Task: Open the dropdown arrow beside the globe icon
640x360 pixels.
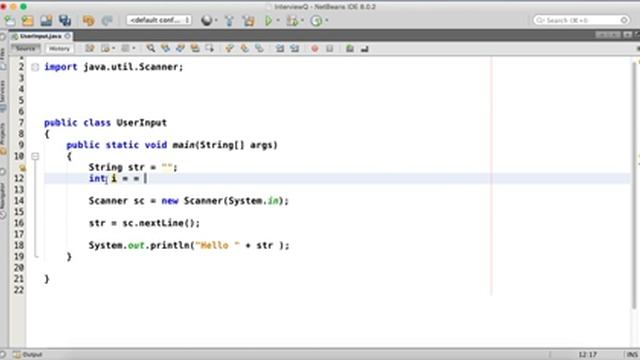Action: point(216,20)
